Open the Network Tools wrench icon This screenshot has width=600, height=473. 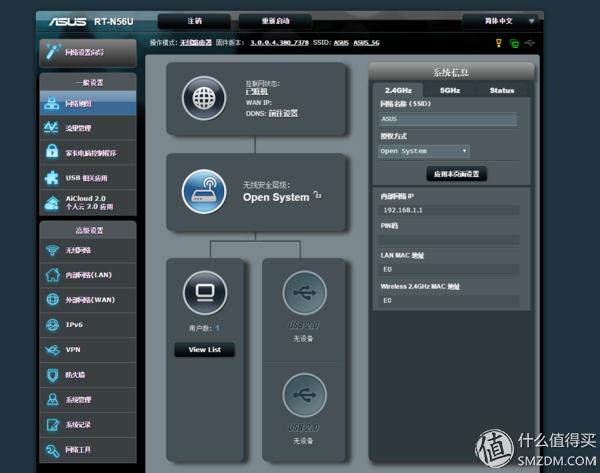52,450
